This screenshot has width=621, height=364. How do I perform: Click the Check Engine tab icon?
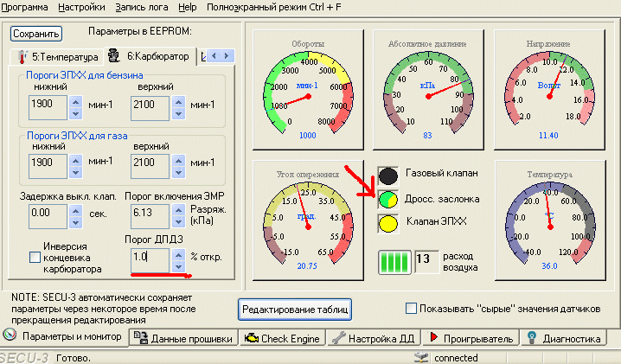[x=251, y=337]
